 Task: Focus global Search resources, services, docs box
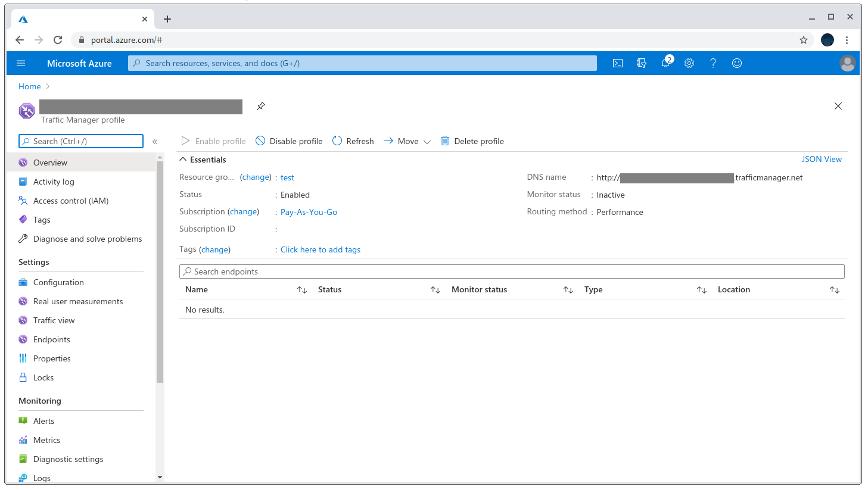point(362,63)
